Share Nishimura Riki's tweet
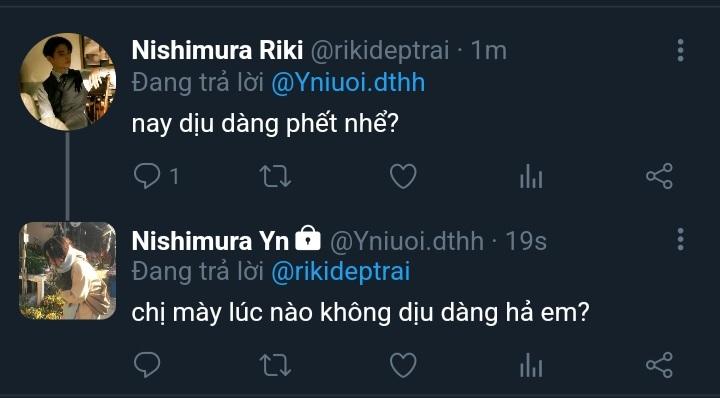The height and width of the screenshot is (398, 720). click(x=659, y=176)
